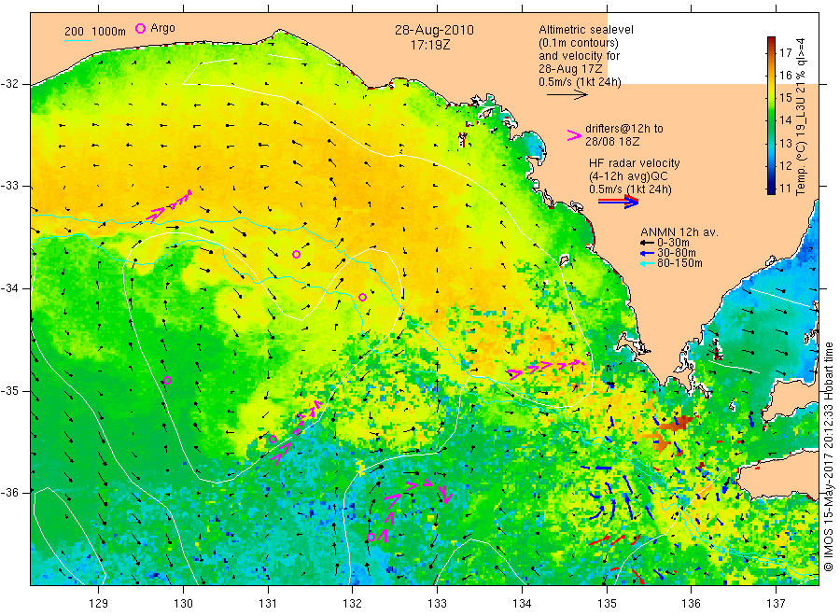Click the 17 degree colorbar label
This screenshot has height=616, width=840.
(785, 52)
